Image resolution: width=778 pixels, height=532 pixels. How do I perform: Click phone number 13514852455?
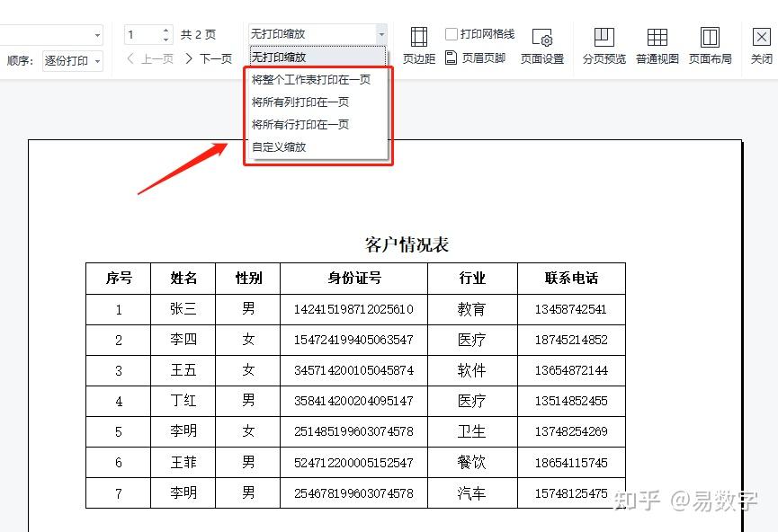[x=571, y=401]
